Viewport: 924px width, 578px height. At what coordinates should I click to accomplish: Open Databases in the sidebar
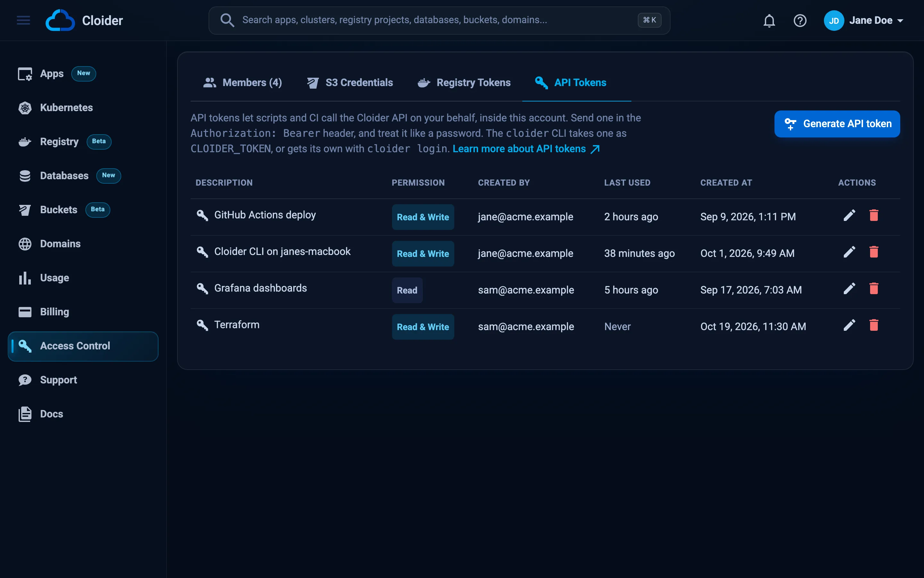pyautogui.click(x=83, y=176)
